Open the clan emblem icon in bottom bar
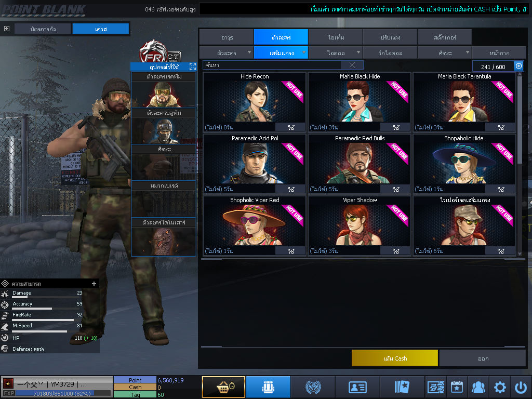This screenshot has height=399, width=532. 313,387
